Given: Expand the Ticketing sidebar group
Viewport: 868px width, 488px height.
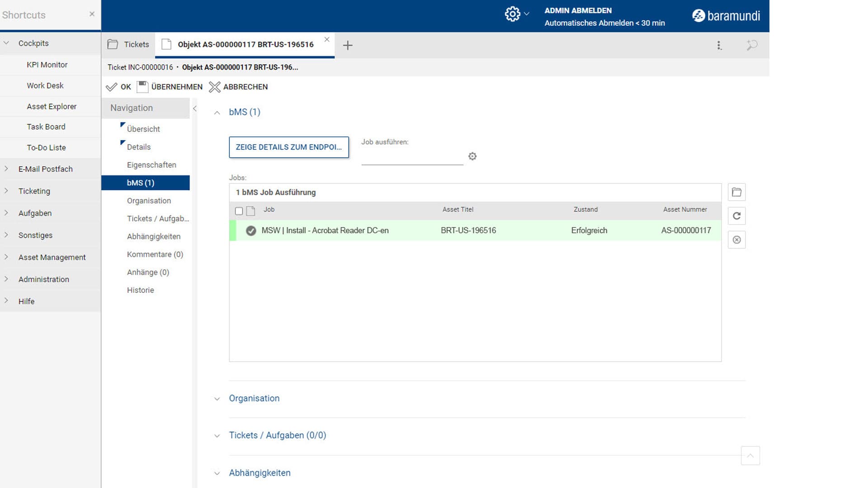Looking at the screenshot, I should click(x=6, y=191).
